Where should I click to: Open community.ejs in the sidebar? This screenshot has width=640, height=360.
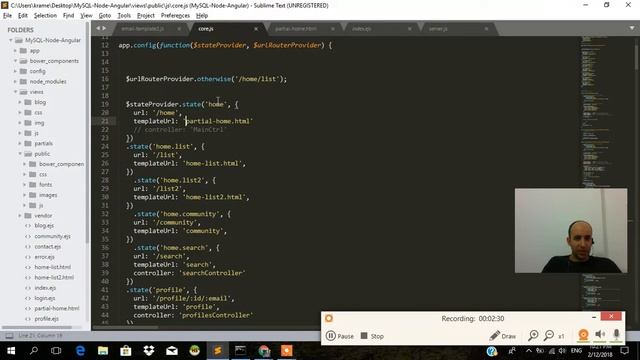(52, 236)
